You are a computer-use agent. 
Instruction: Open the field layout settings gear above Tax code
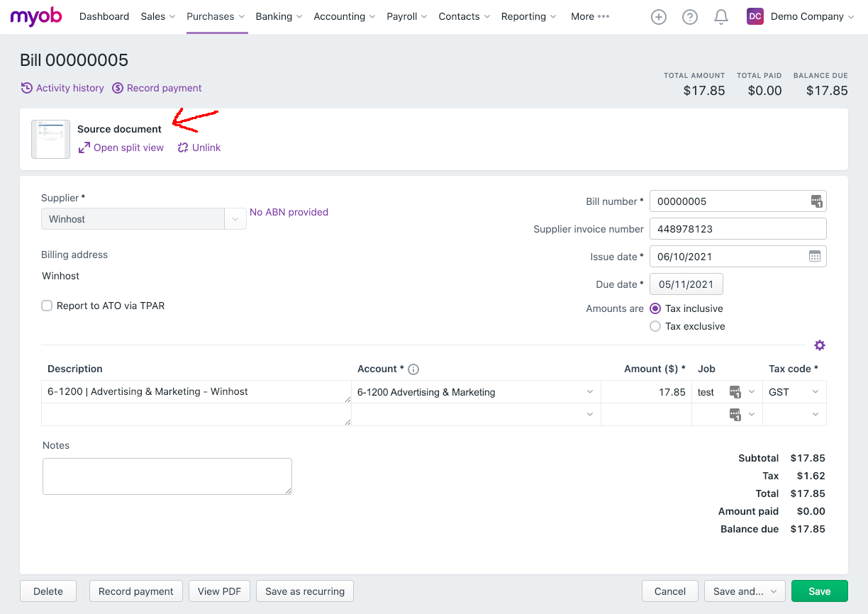pos(820,345)
